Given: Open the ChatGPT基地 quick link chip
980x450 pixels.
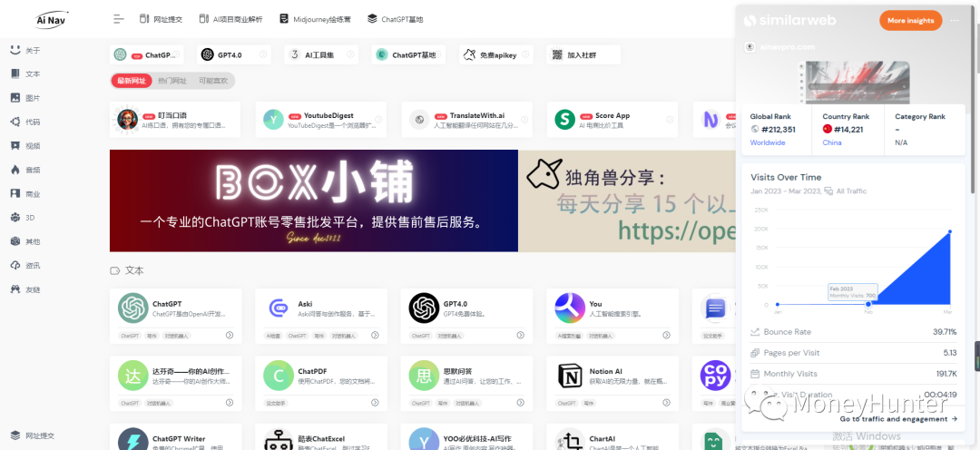Looking at the screenshot, I should (x=408, y=55).
